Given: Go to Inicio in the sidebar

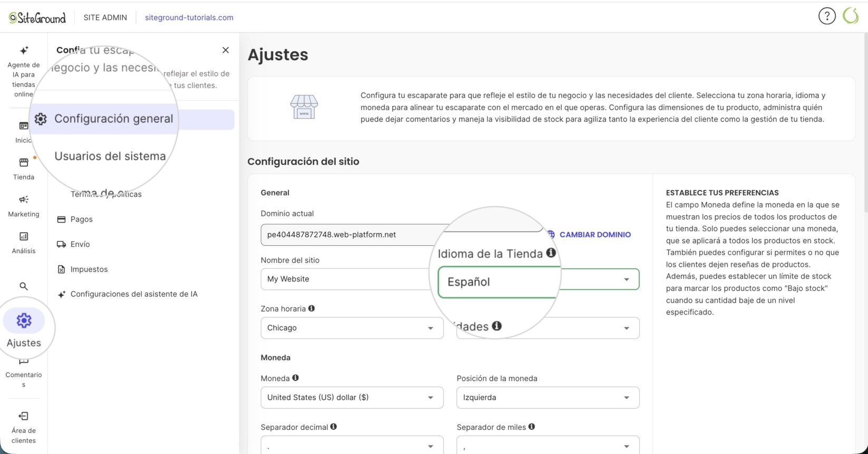Looking at the screenshot, I should point(24,132).
